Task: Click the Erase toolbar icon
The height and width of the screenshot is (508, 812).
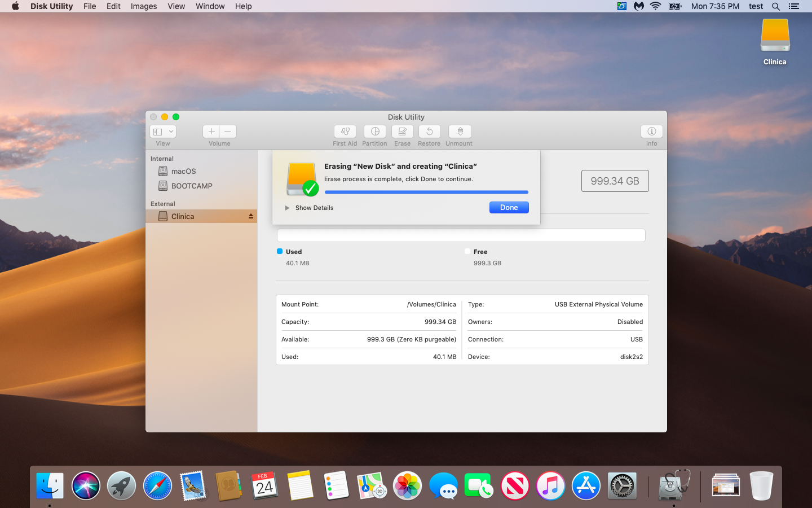Action: pos(403,132)
